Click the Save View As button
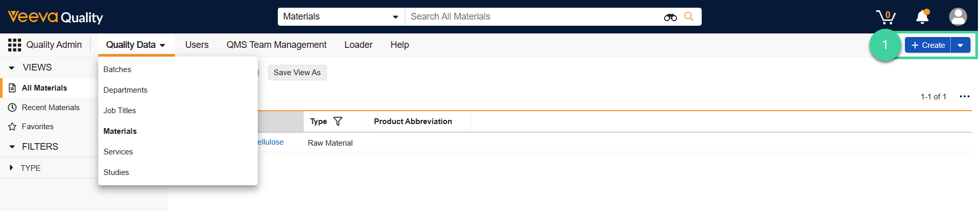980x211 pixels. (x=297, y=73)
